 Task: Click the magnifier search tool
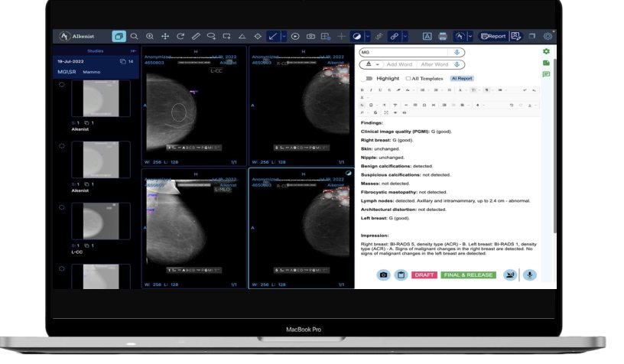pos(134,36)
